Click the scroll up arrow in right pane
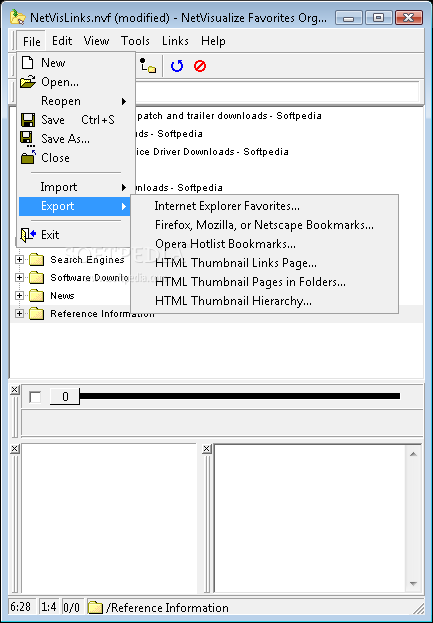This screenshot has width=433, height=623. point(413,454)
